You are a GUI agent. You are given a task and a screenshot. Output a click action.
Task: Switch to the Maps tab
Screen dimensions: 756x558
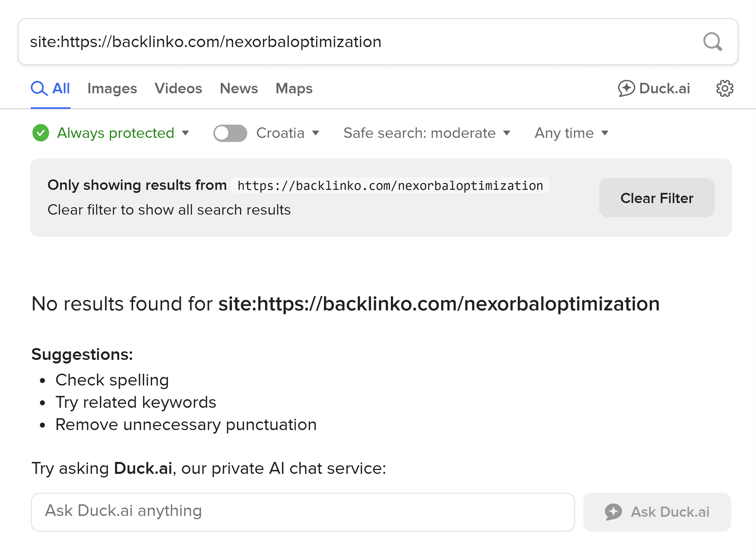[x=294, y=89]
